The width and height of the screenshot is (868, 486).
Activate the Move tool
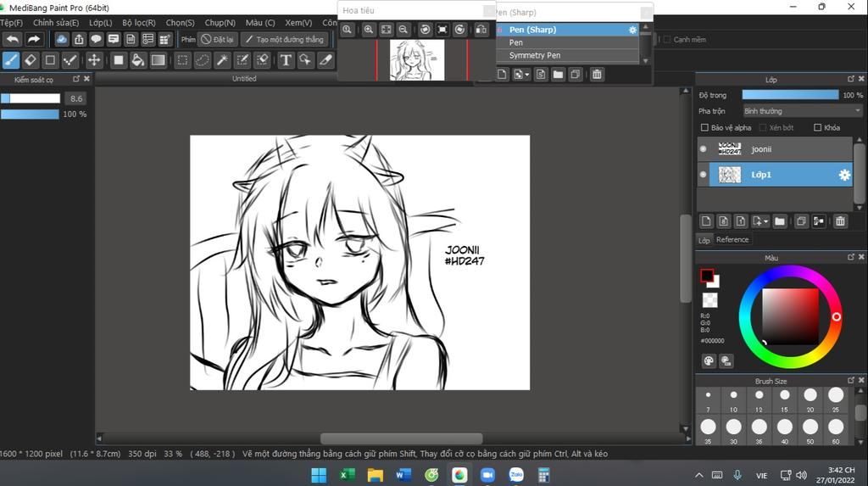[x=94, y=60]
